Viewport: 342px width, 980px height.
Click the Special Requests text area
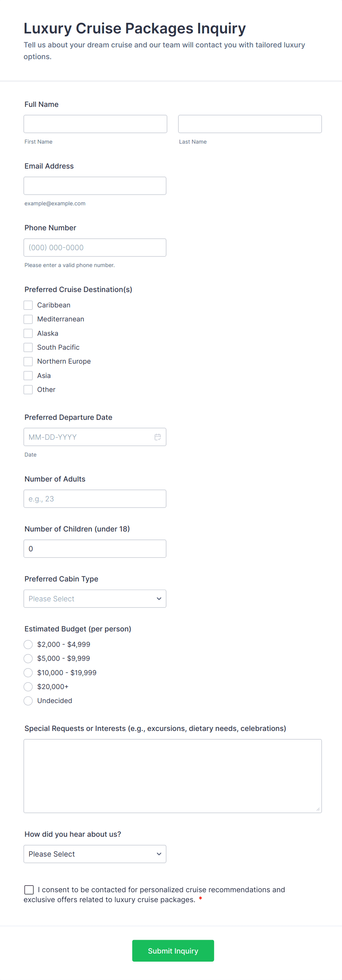(x=172, y=776)
